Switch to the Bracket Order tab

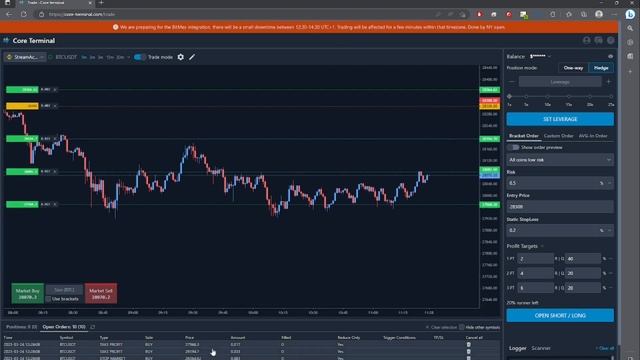click(524, 136)
